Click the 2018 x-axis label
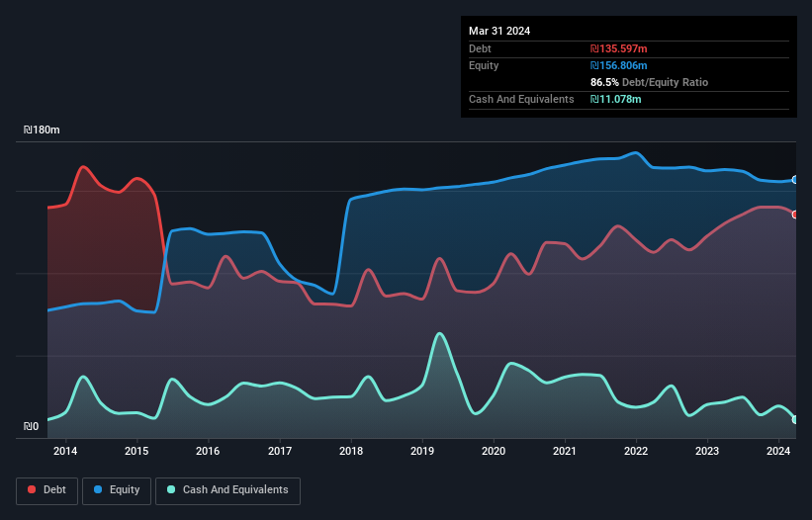The image size is (812, 520). coord(351,451)
